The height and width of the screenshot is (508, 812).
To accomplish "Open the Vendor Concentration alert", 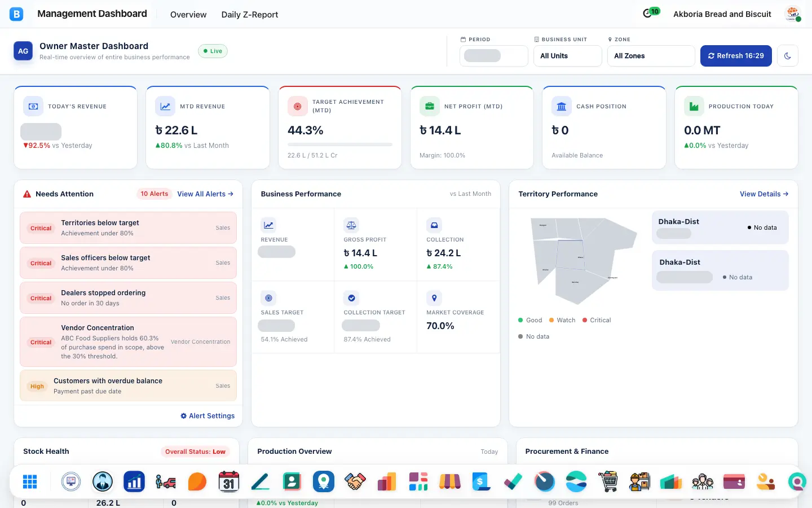I will pos(128,342).
